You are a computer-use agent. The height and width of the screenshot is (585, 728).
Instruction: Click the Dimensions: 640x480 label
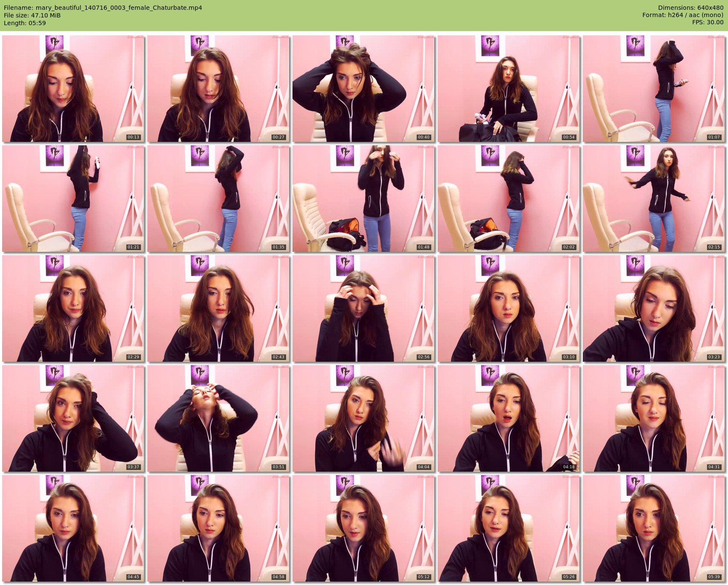(x=691, y=8)
